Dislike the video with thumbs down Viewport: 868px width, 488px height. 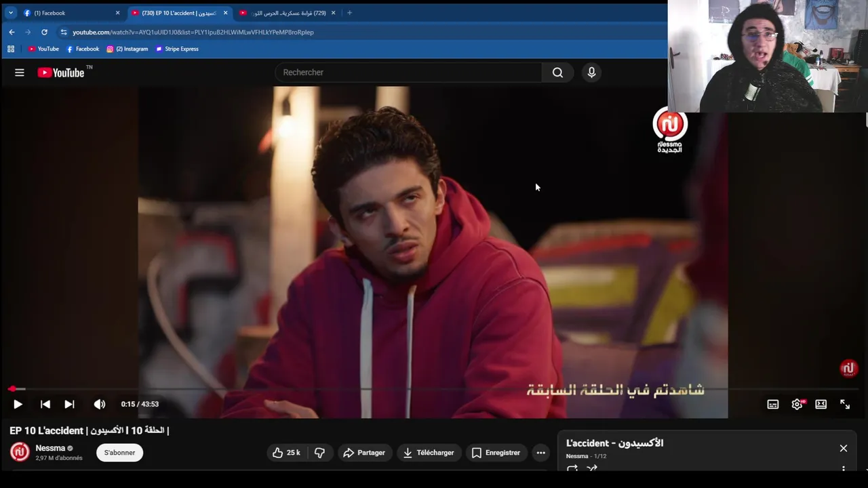(319, 453)
